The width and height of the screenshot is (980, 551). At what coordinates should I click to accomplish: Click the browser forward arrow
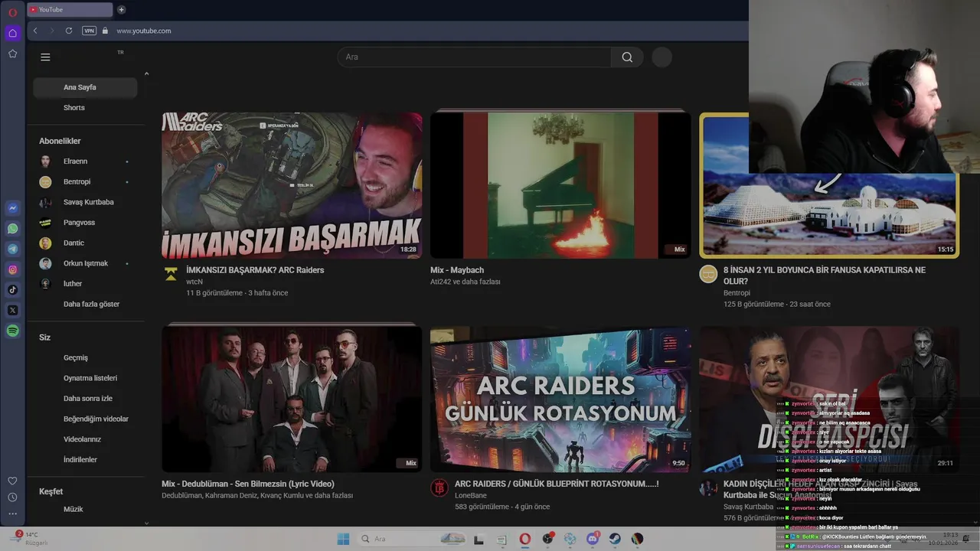pyautogui.click(x=52, y=31)
